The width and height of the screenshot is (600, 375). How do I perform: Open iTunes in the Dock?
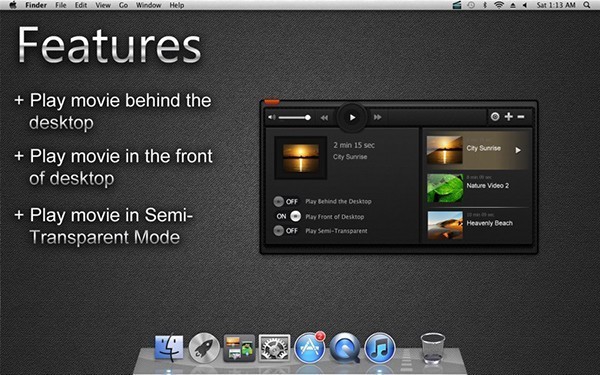[380, 347]
